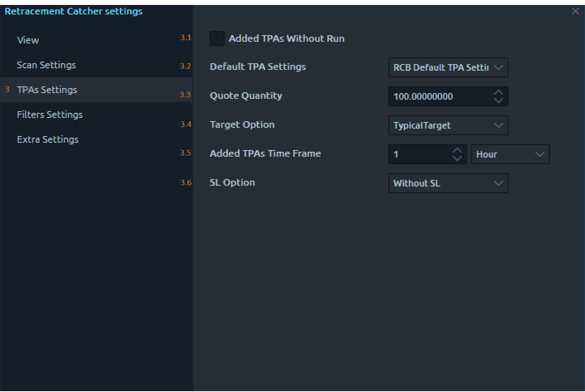
Task: Click the Quote Quantity input field
Action: click(439, 96)
